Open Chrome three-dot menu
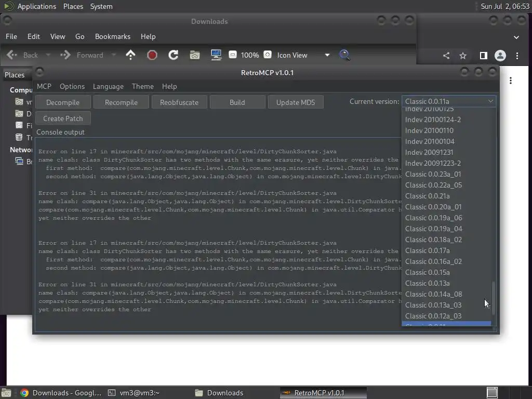The image size is (532, 399). coord(517,56)
